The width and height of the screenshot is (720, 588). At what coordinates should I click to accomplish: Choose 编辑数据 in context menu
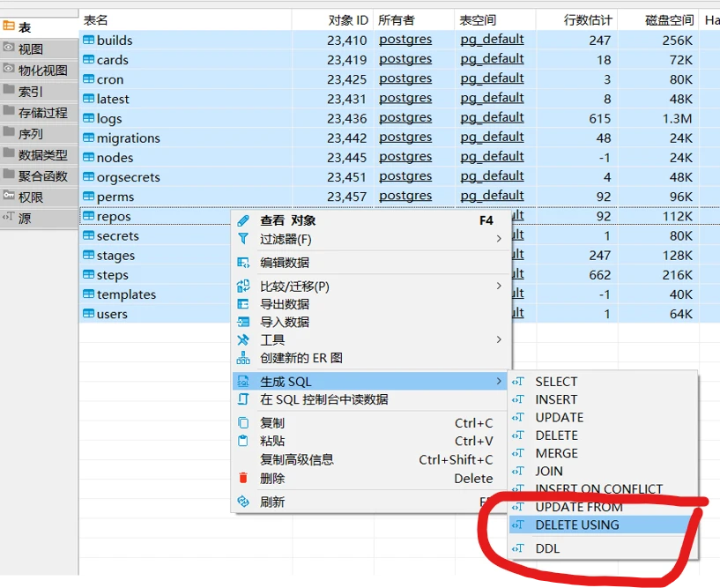(371, 263)
